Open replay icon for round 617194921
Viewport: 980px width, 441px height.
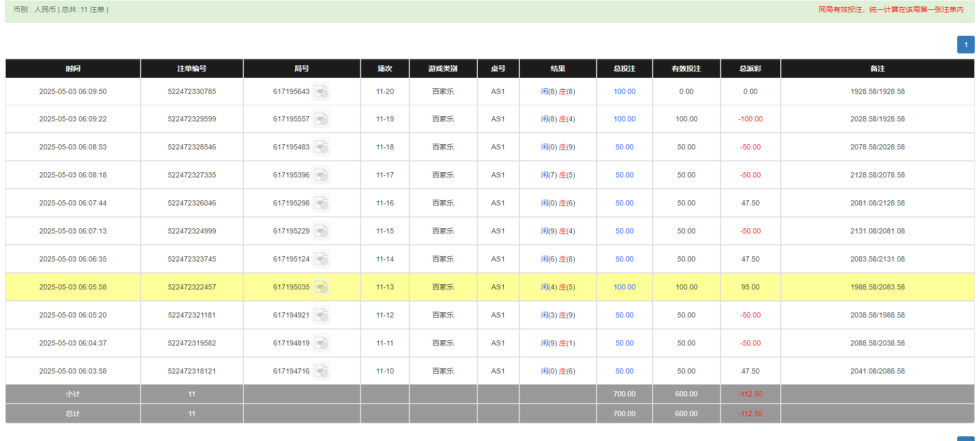321,315
